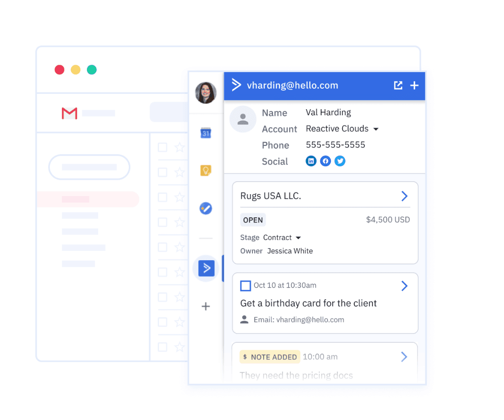Click the yellow window minimize dot

(x=75, y=70)
